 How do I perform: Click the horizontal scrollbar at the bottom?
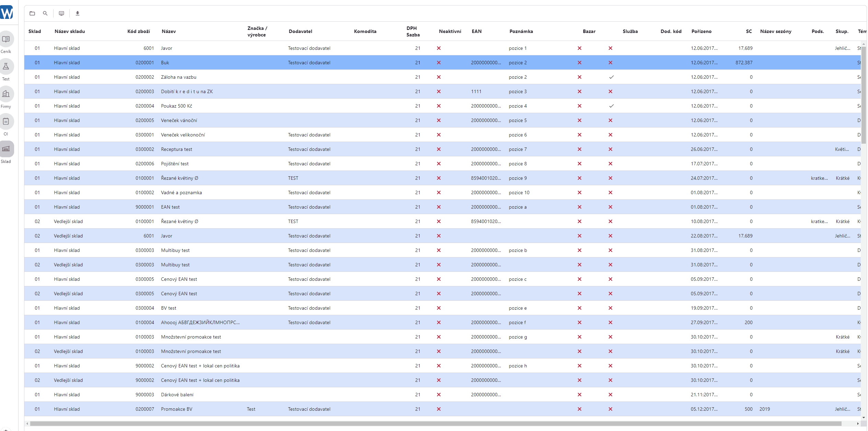[x=436, y=423]
